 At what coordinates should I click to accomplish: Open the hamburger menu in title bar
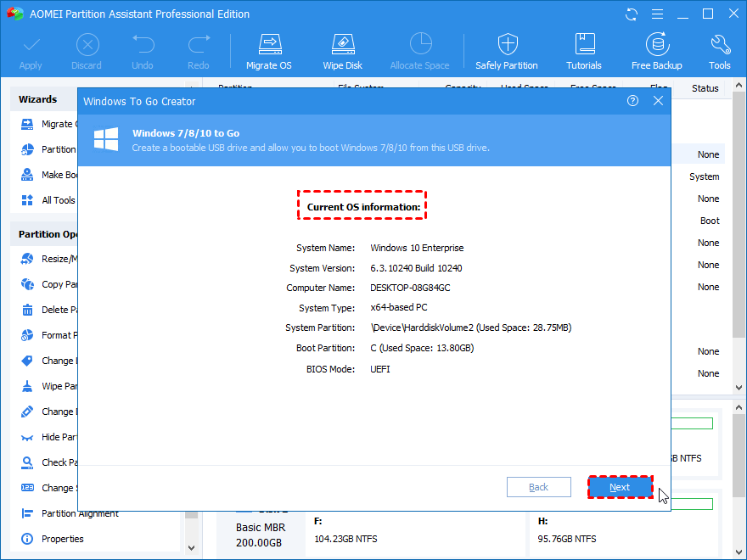pos(656,14)
